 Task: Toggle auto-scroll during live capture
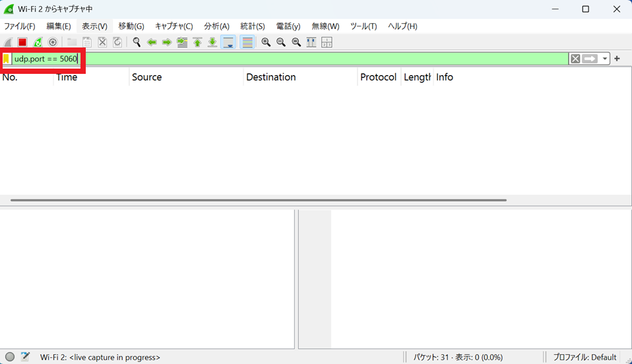pos(228,42)
